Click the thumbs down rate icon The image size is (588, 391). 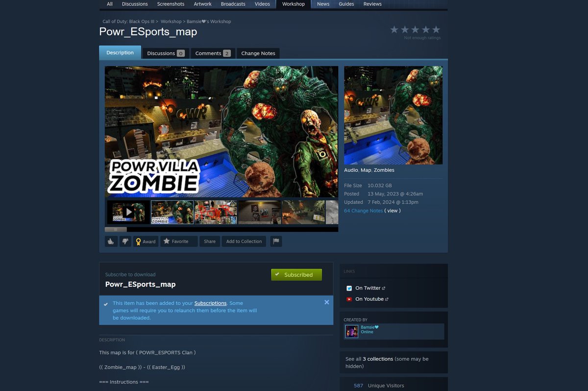pos(125,241)
